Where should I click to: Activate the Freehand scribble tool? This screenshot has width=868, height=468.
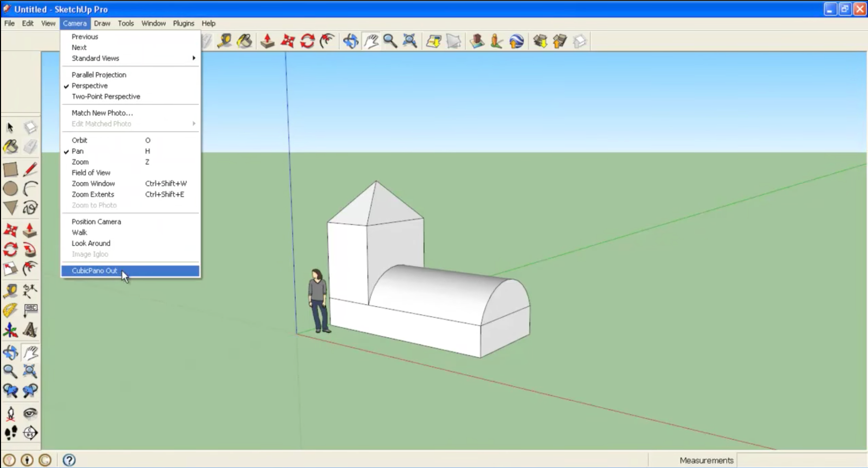pyautogui.click(x=30, y=208)
